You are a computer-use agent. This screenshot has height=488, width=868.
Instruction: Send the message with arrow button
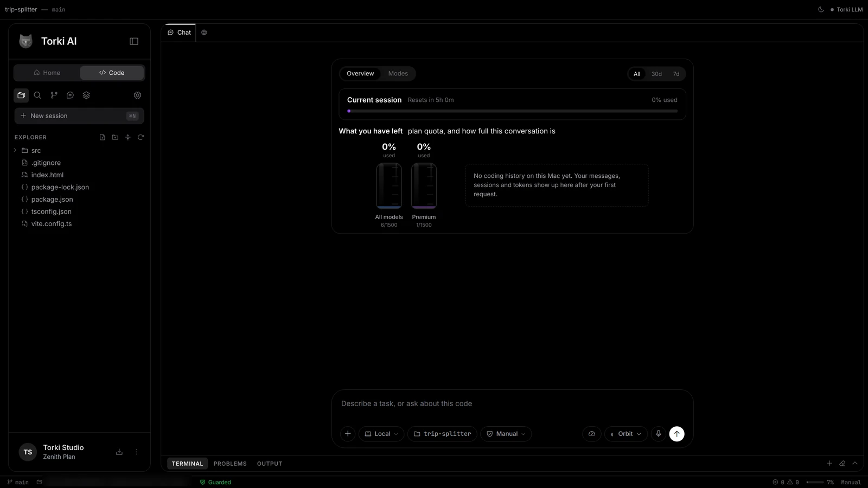(x=676, y=434)
